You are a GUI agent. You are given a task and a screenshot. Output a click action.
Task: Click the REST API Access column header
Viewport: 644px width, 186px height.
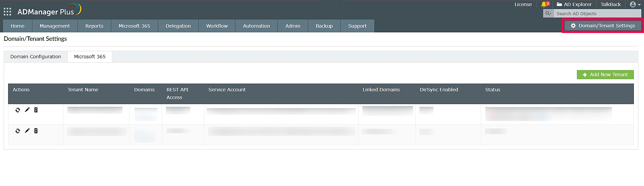177,93
